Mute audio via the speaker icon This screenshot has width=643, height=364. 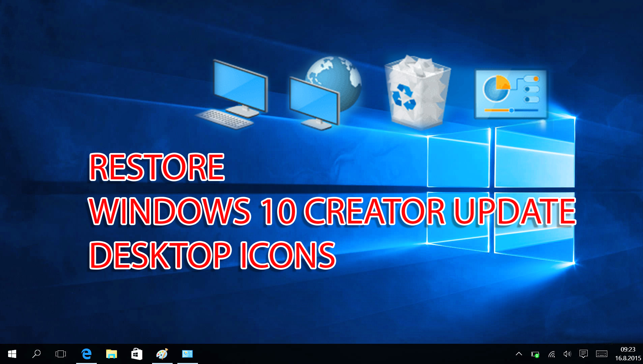click(567, 354)
